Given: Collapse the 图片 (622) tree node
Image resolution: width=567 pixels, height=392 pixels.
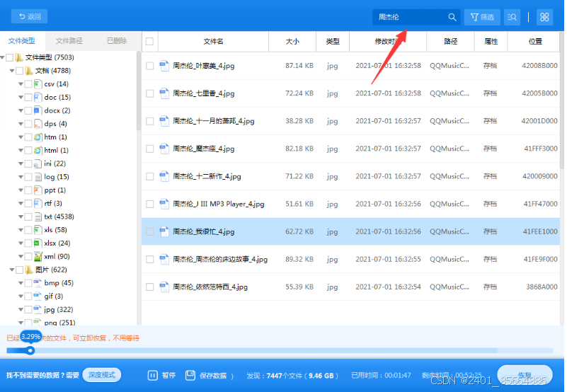Looking at the screenshot, I should coord(12,270).
